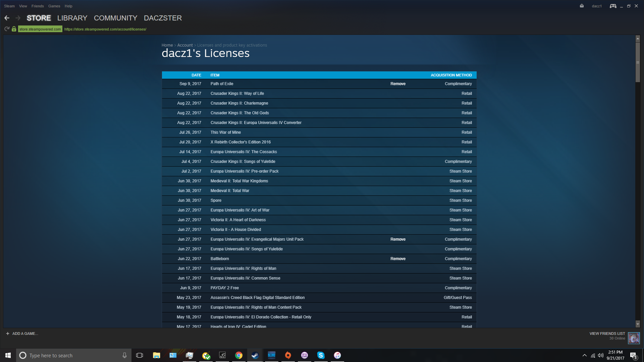Image resolution: width=644 pixels, height=362 pixels.
Task: Click the green padlock security icon
Action: click(14, 29)
